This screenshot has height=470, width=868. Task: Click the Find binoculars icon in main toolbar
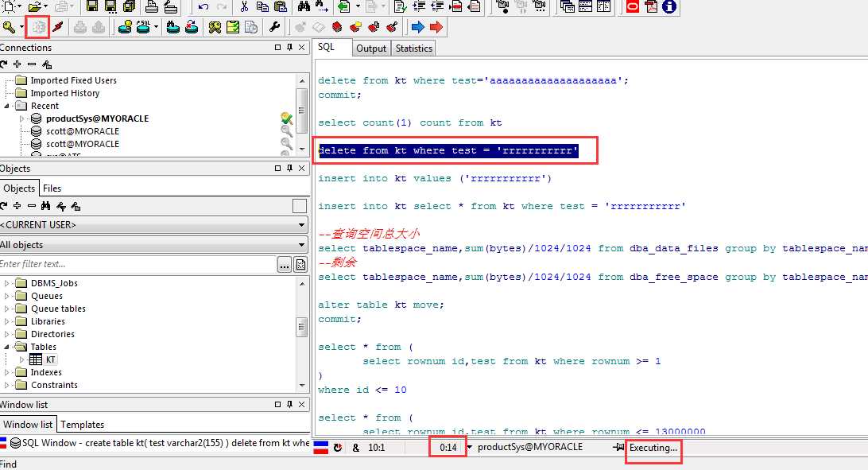304,6
